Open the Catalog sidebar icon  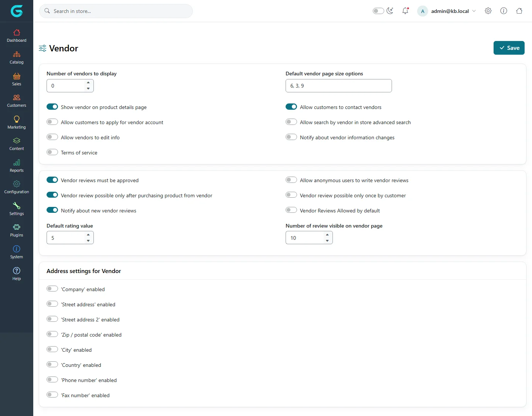tap(17, 54)
